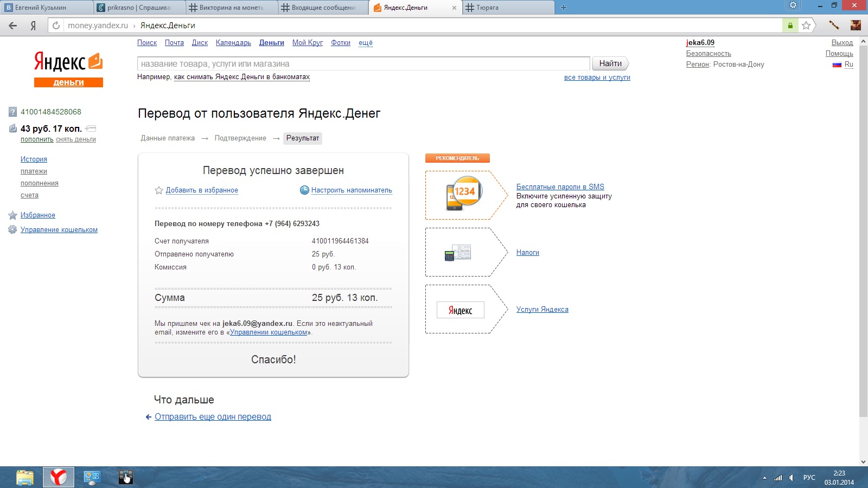Viewport: 868px width, 488px height.
Task: Click Отправить еще один перевод link
Action: pos(213,417)
